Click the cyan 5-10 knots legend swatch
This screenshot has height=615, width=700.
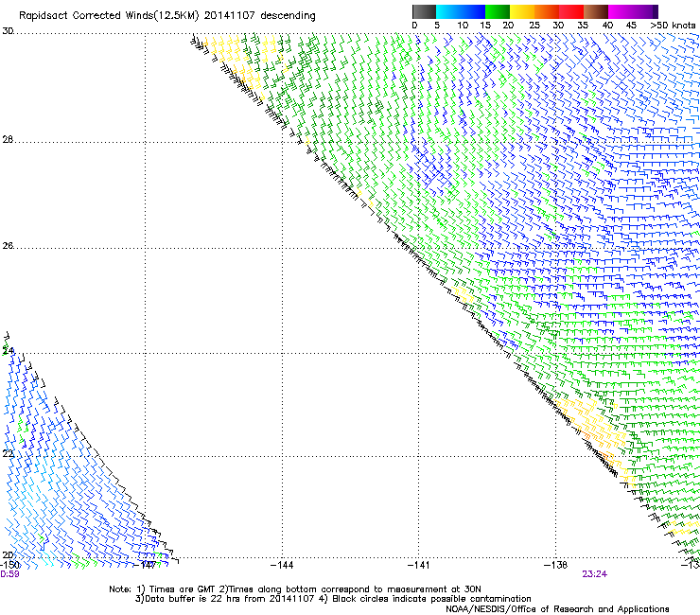(x=448, y=11)
